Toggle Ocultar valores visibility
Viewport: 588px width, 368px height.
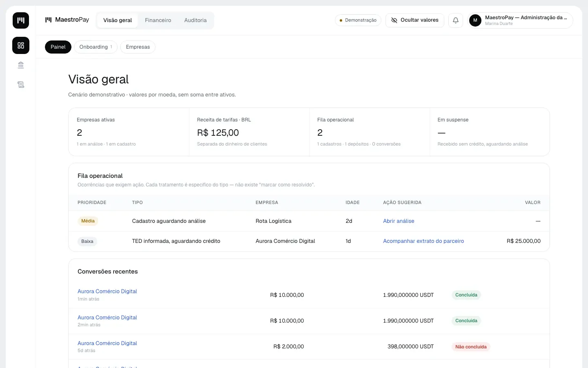pyautogui.click(x=415, y=20)
